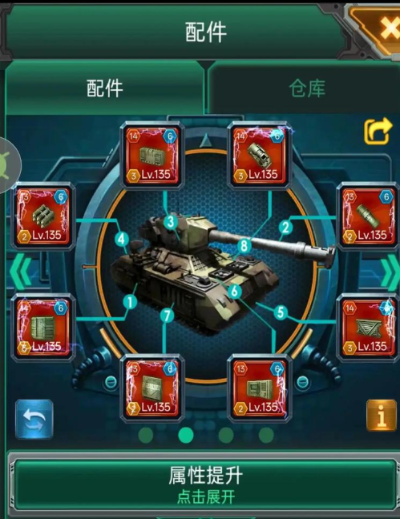400x519 pixels.
Task: Go to next tank with right chevrons
Action: pyautogui.click(x=390, y=273)
